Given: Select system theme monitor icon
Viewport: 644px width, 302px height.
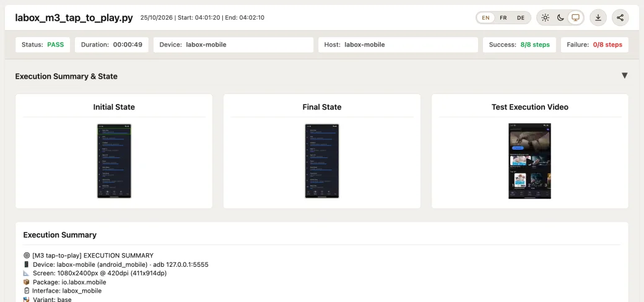Looking at the screenshot, I should coord(575,18).
